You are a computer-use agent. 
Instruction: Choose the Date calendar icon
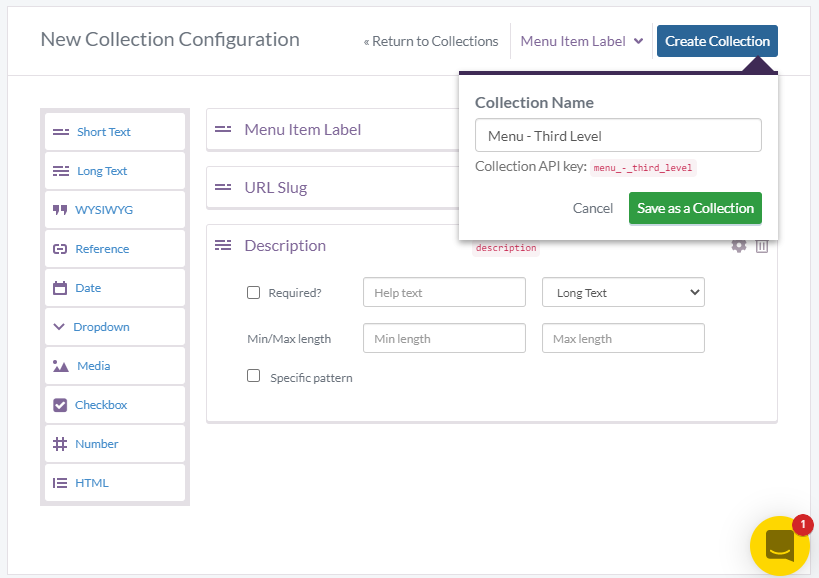pyautogui.click(x=60, y=288)
